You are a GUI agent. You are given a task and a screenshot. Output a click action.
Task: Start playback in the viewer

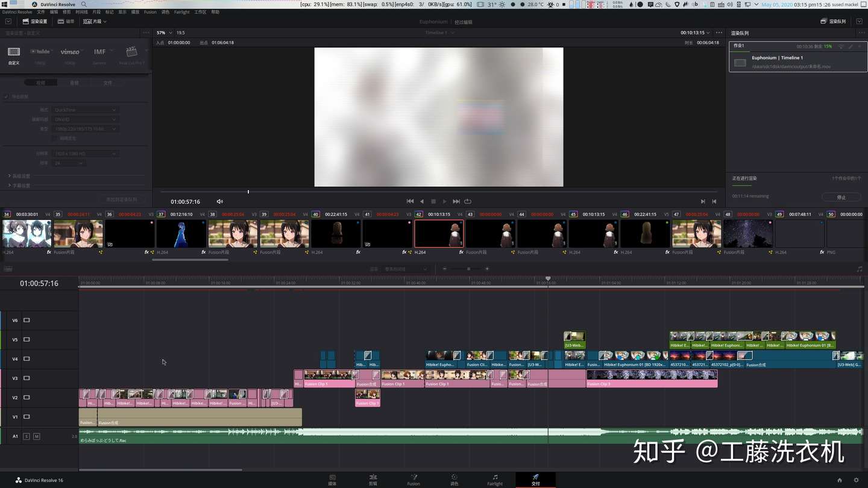[445, 201]
